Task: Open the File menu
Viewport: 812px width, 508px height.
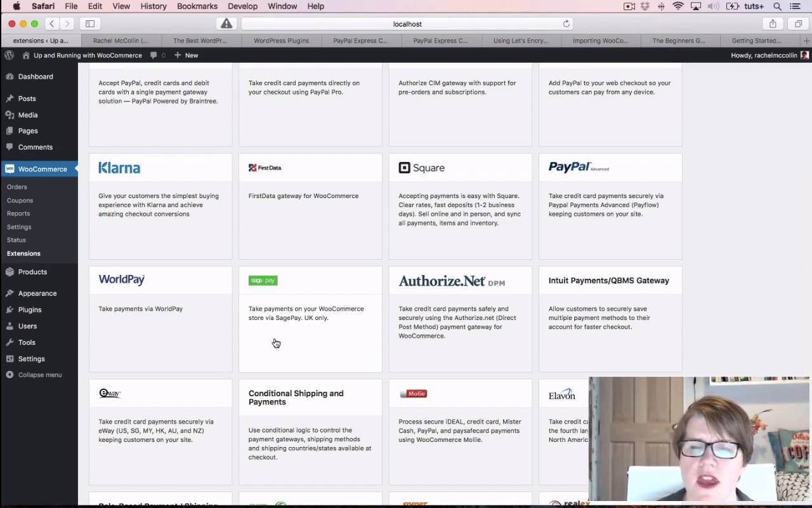Action: click(x=71, y=6)
